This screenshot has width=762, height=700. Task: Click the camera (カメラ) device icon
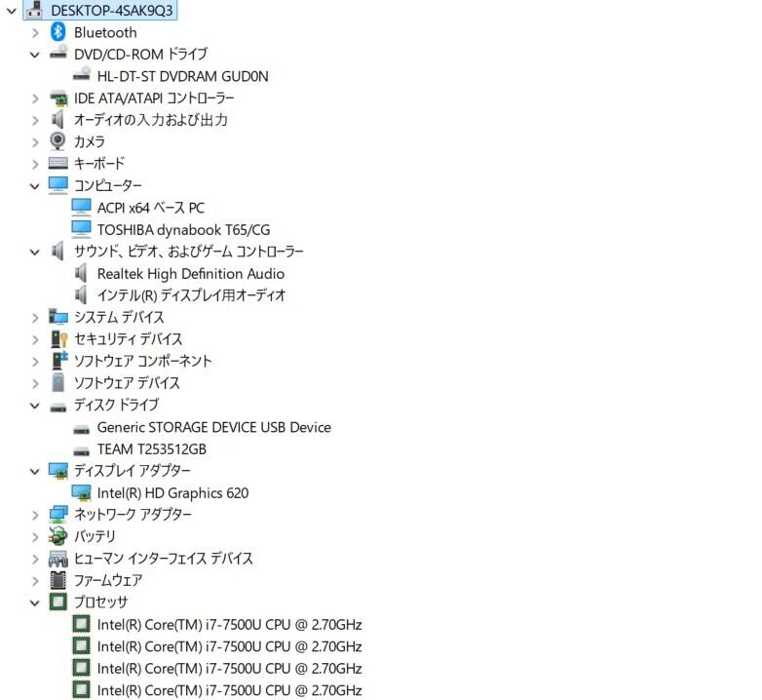tap(57, 141)
